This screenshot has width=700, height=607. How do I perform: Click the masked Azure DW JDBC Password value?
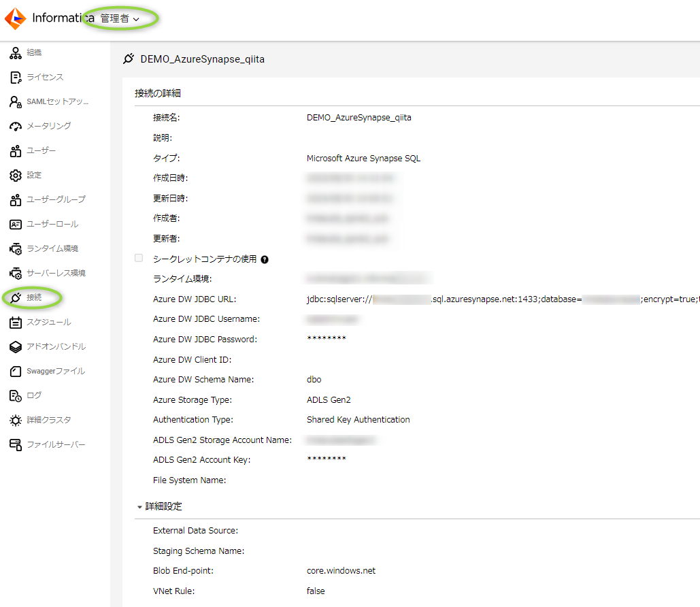[x=327, y=339]
